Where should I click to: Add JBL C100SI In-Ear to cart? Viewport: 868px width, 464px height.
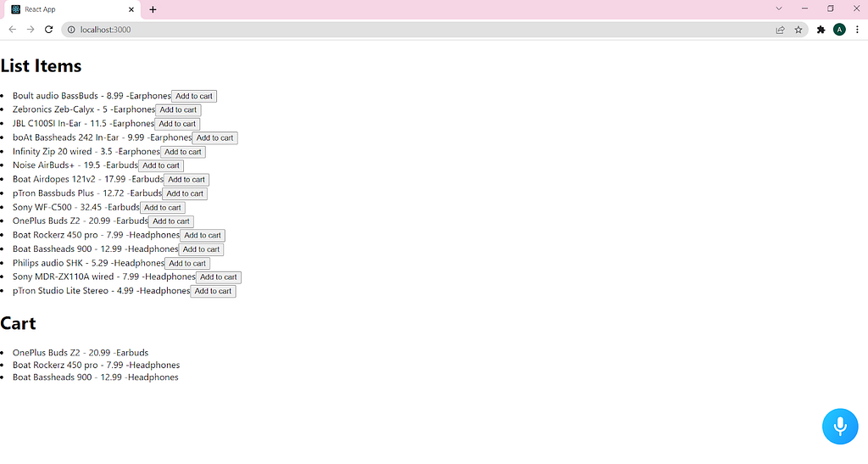pos(177,124)
